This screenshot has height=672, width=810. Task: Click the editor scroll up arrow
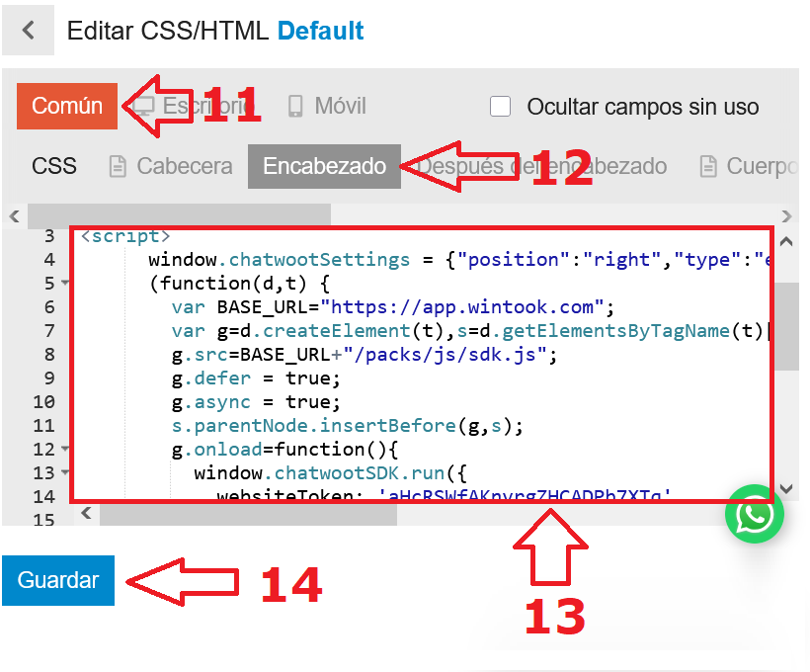click(x=786, y=241)
